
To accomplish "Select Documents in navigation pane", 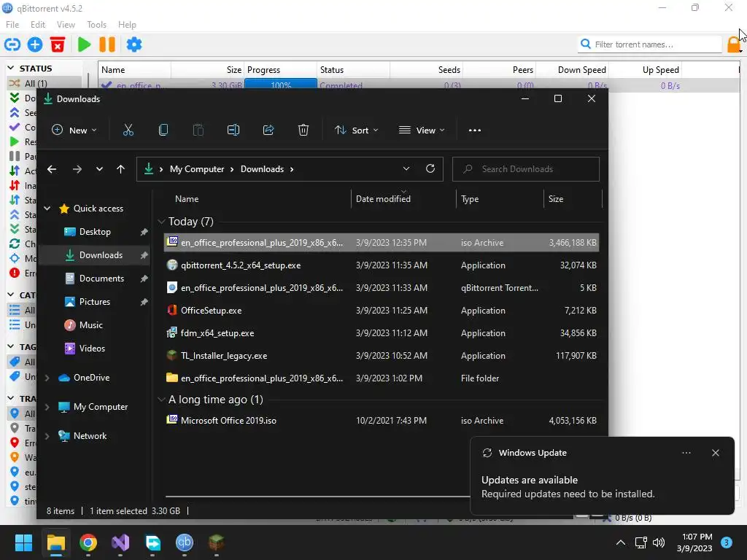I will point(101,279).
